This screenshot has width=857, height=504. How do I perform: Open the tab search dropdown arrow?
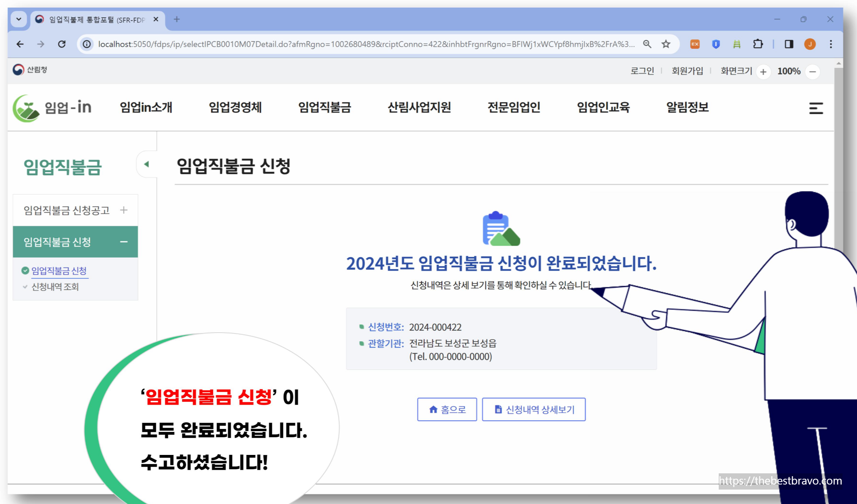19,19
